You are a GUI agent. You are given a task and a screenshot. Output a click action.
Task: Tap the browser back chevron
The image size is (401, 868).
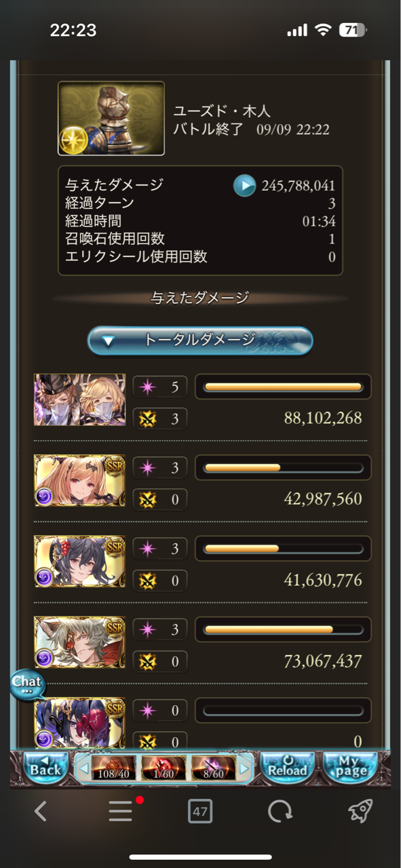pyautogui.click(x=40, y=811)
